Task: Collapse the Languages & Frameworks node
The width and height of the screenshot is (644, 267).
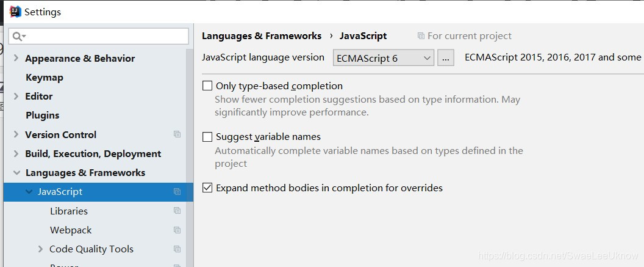Action: tap(16, 173)
